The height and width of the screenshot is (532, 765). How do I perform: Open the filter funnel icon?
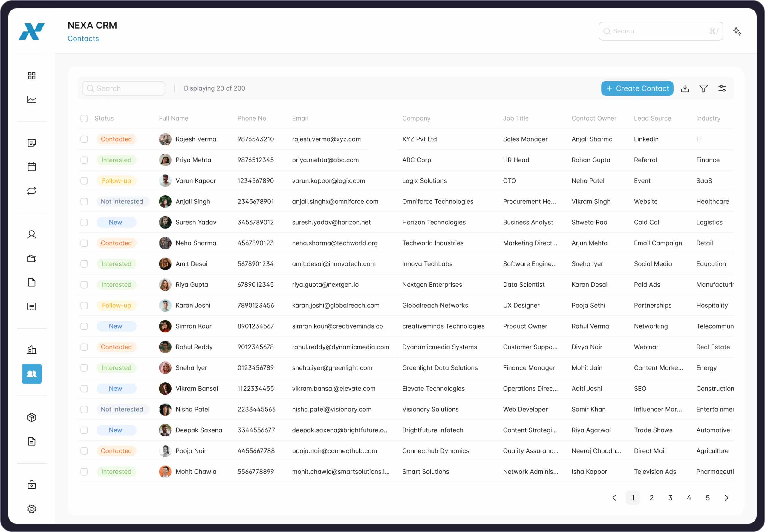point(703,88)
